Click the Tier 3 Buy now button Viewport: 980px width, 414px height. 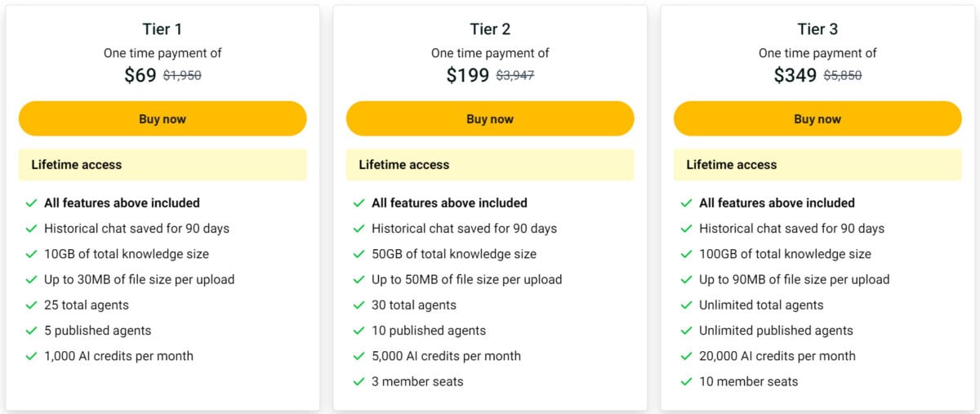tap(817, 118)
